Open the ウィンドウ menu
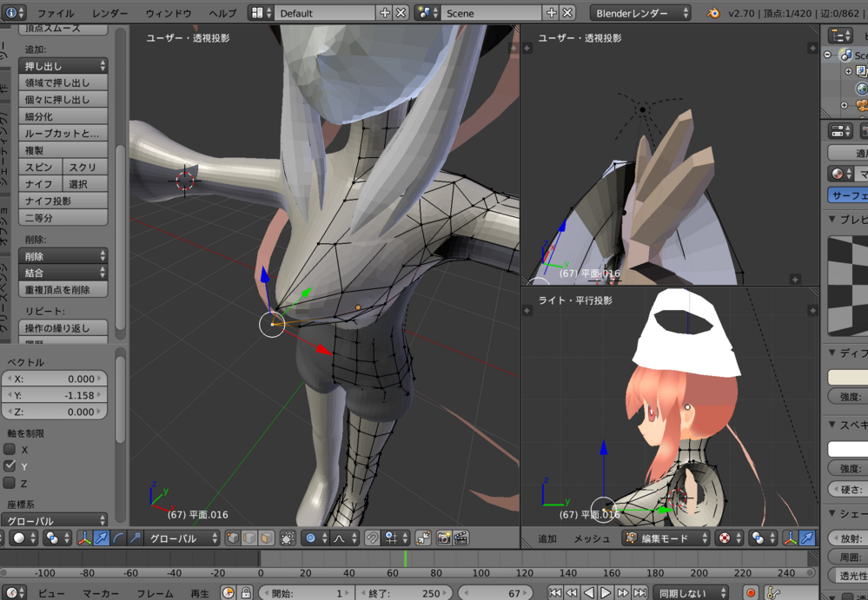This screenshot has height=600, width=868. pos(169,13)
